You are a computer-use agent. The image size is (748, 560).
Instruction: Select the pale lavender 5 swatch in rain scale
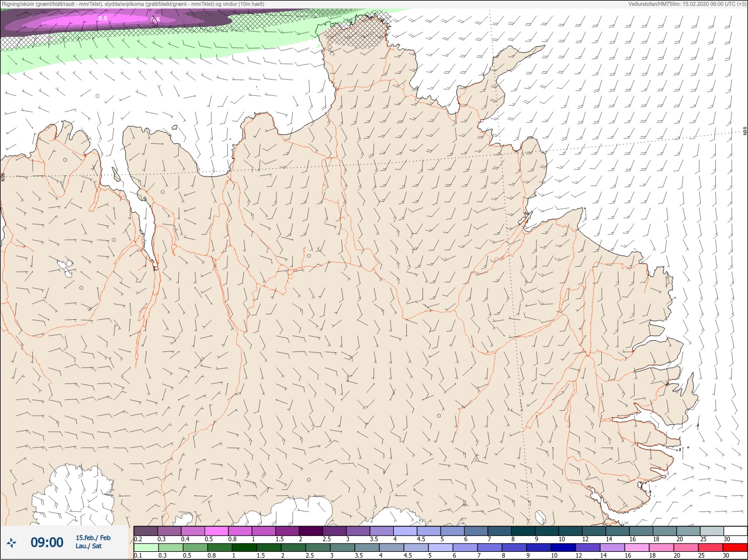pos(441,548)
